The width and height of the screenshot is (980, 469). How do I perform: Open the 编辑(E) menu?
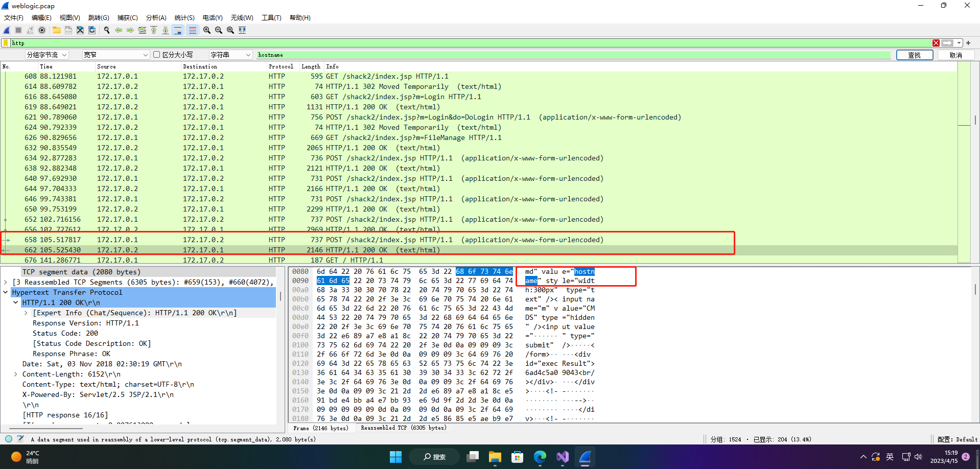41,17
